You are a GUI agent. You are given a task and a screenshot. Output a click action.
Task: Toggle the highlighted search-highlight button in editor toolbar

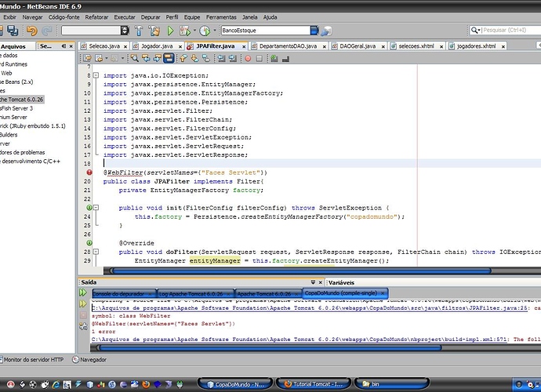coord(169,58)
